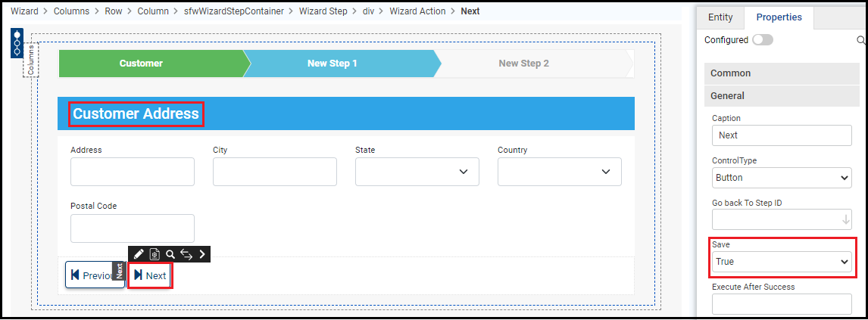The width and height of the screenshot is (868, 320).
Task: Click the down arrow in Go back To Step ID
Action: click(846, 219)
